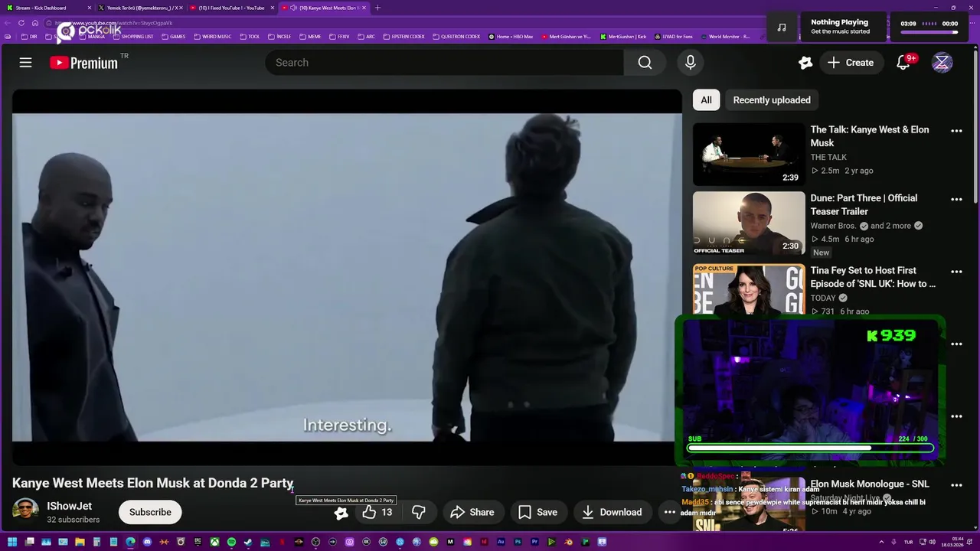980x551 pixels.
Task: Click the search magnifier button
Action: [x=645, y=63]
